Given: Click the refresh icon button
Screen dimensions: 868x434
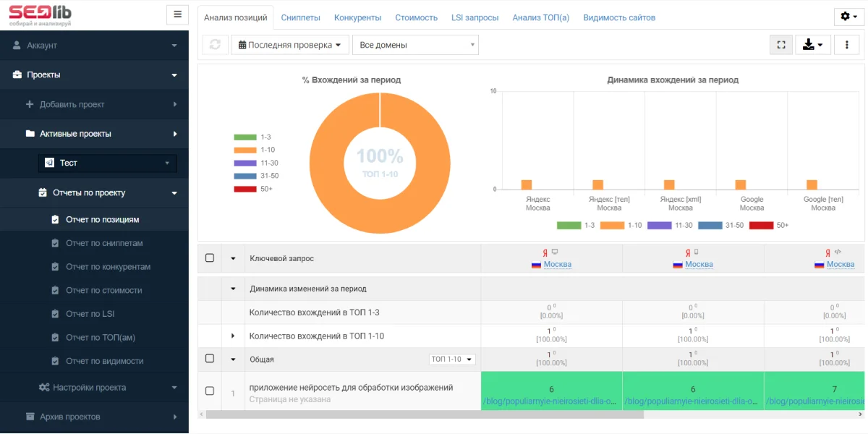Looking at the screenshot, I should pyautogui.click(x=215, y=45).
